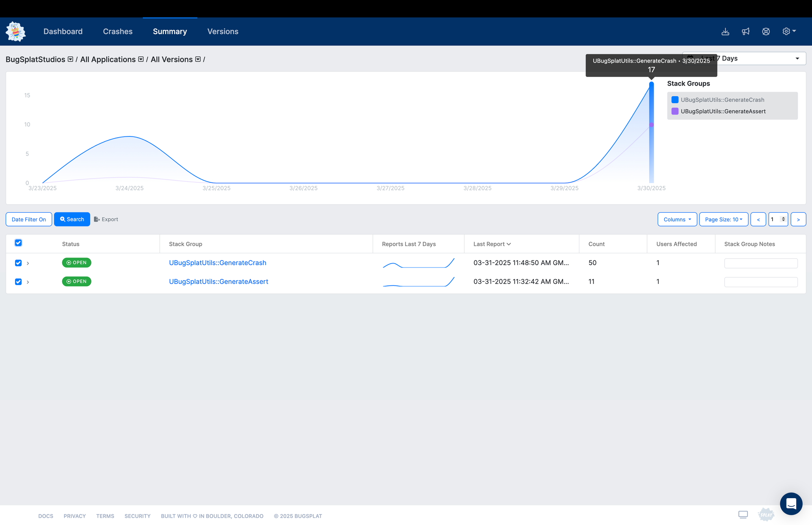This screenshot has height=525, width=812.
Task: Click the life ring support icon
Action: coord(766,32)
